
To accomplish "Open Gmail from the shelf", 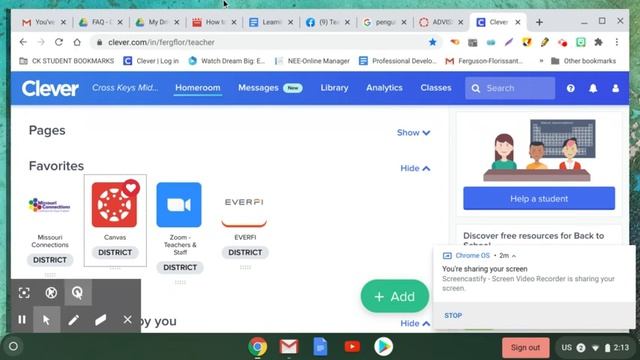I will [289, 347].
